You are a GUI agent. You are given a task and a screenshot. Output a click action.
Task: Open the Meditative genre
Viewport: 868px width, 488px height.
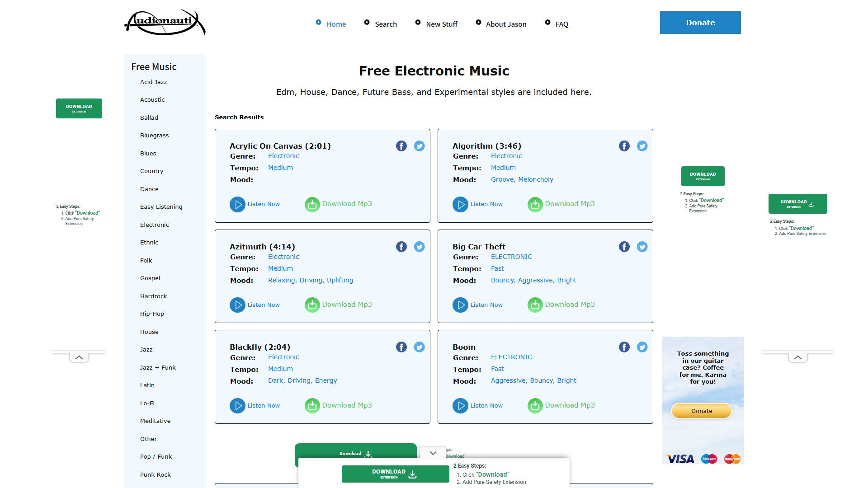pyautogui.click(x=156, y=421)
